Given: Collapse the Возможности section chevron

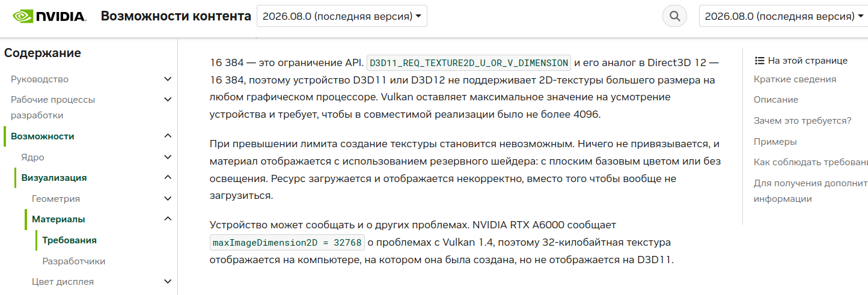Looking at the screenshot, I should pyautogui.click(x=168, y=136).
